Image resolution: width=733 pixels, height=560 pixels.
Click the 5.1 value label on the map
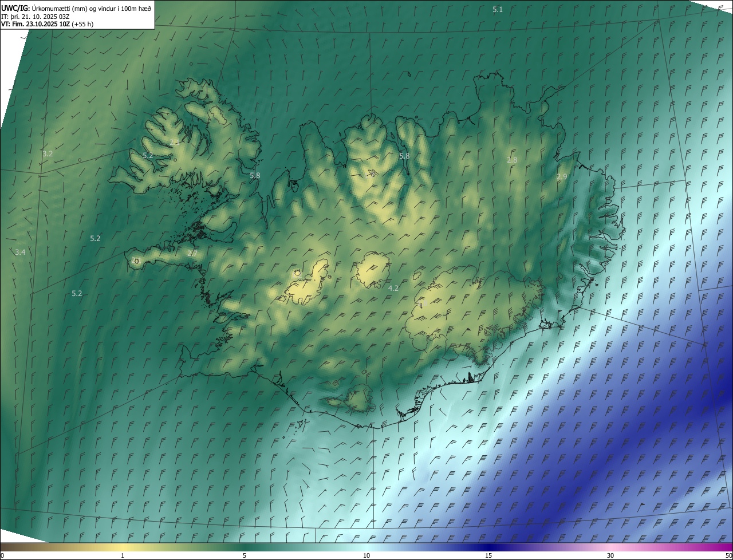[498, 10]
